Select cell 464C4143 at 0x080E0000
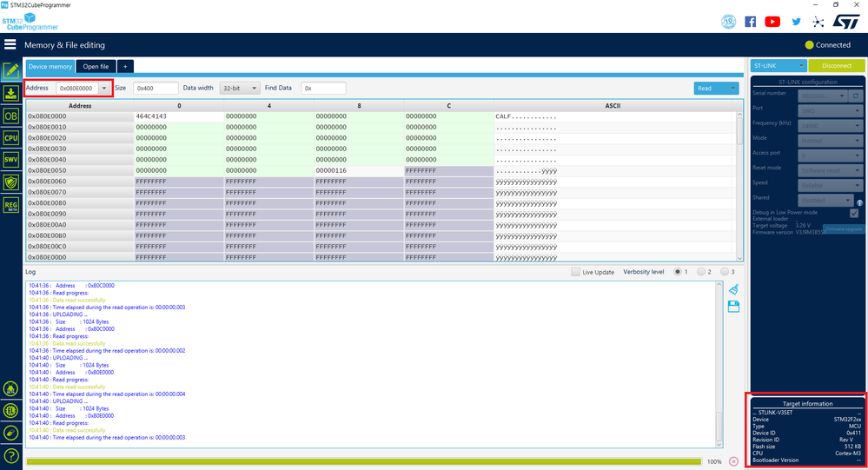 tap(179, 116)
